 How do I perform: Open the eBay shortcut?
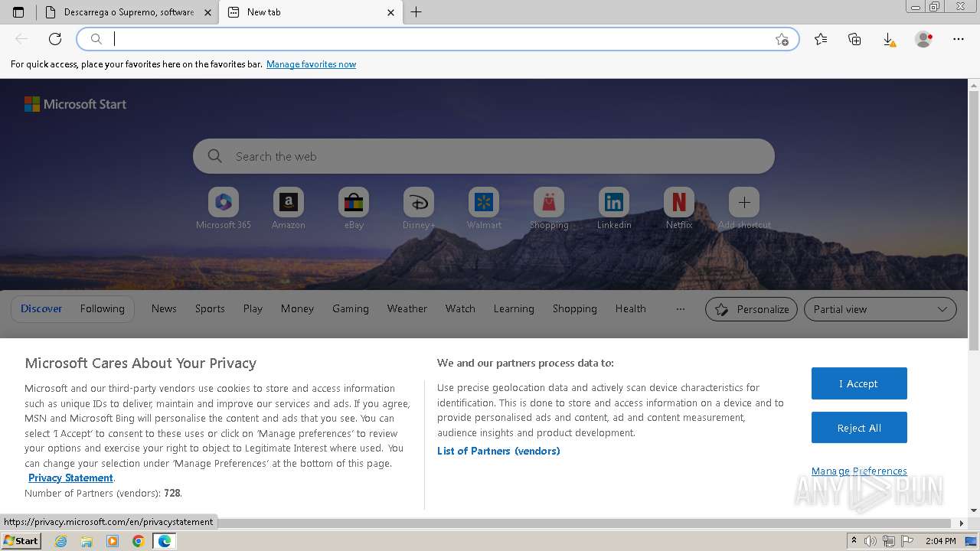pos(354,208)
